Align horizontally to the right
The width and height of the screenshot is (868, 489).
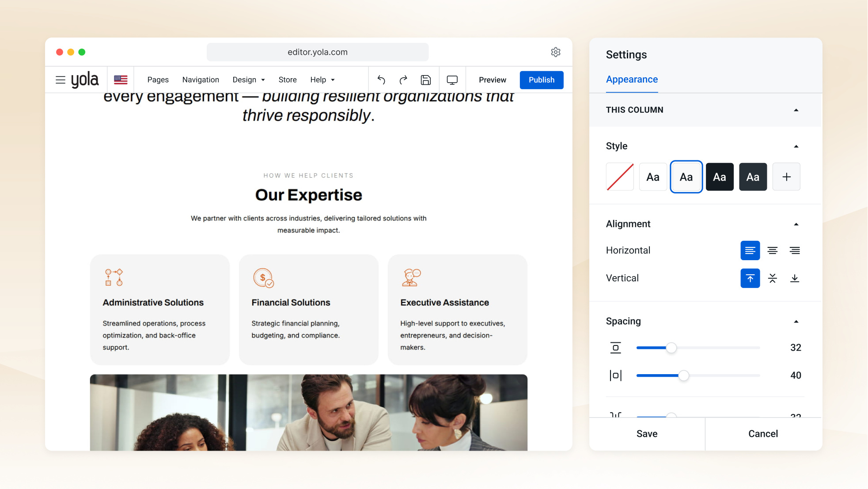pos(795,250)
